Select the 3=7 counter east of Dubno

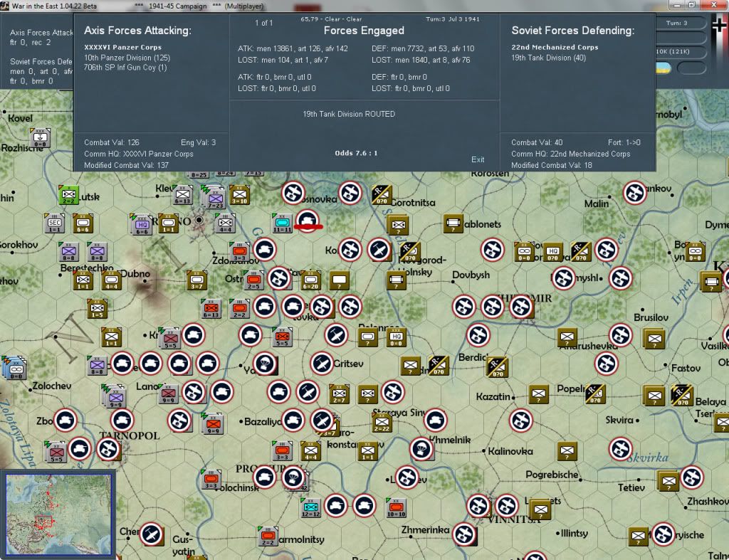[196, 280]
